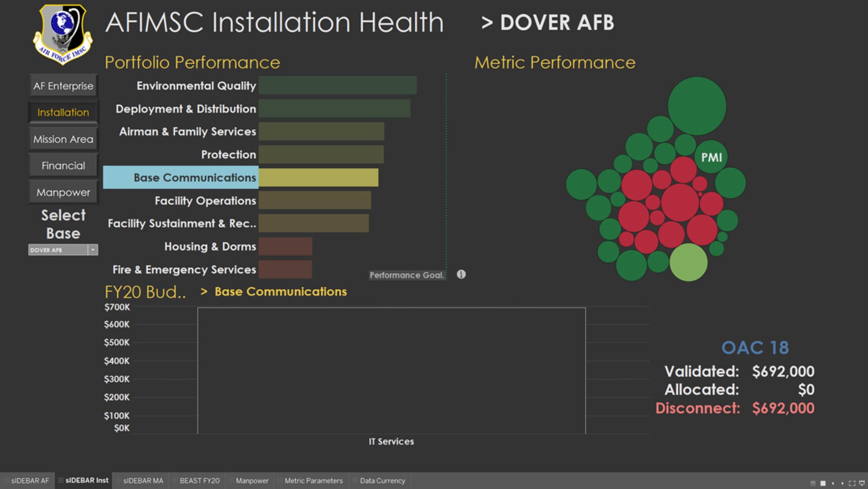The height and width of the screenshot is (489, 868).
Task: Select the PMI bubble in Metric Performance
Action: click(x=711, y=158)
